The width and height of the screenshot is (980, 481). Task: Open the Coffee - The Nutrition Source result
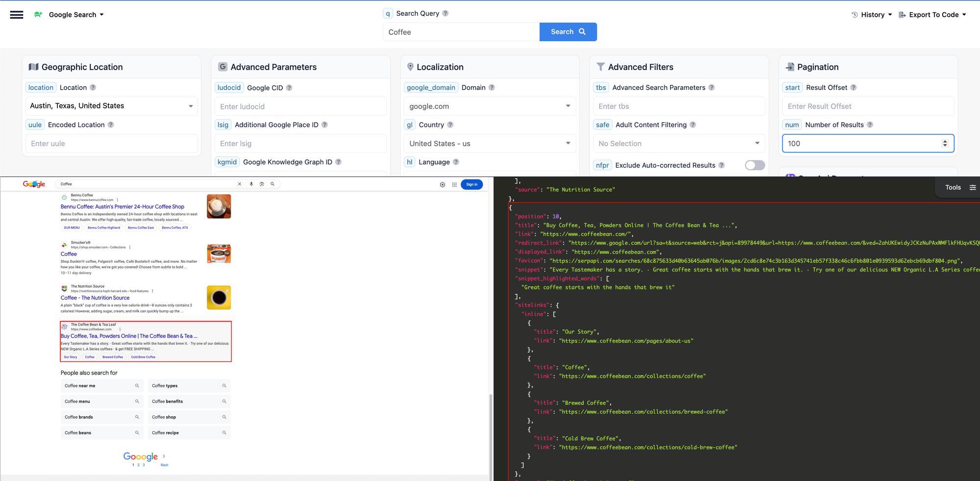coord(95,298)
